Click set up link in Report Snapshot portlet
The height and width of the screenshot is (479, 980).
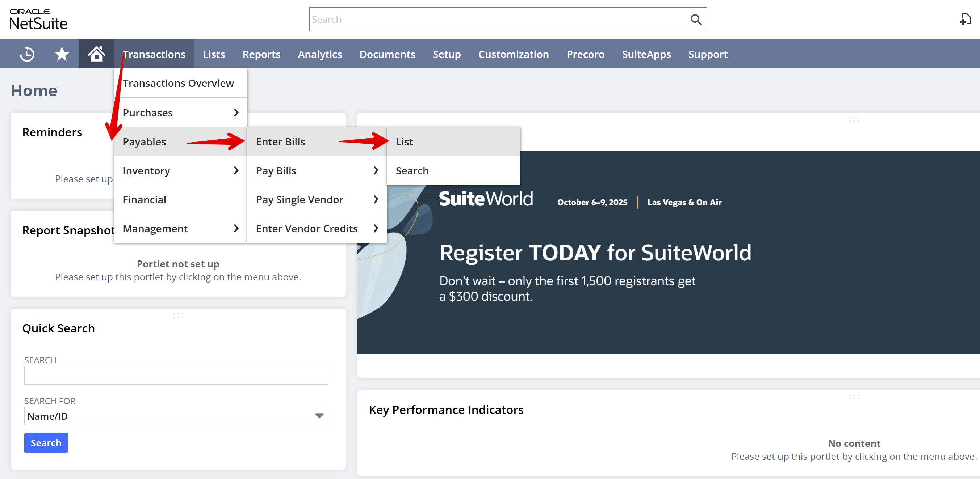[x=99, y=277]
